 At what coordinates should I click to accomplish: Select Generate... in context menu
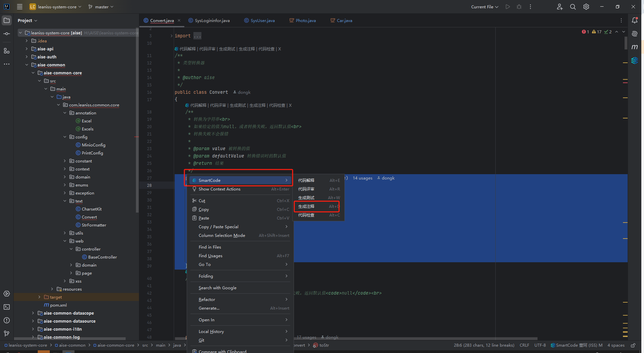click(x=240, y=308)
